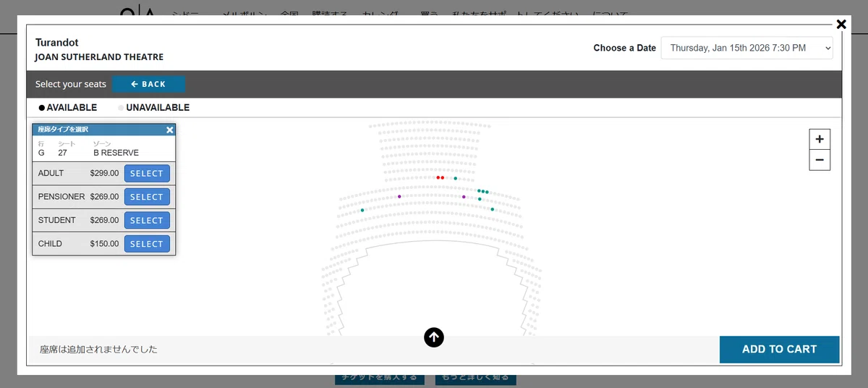Pick the teal seat beside the red seats
The height and width of the screenshot is (388, 868).
click(x=455, y=178)
